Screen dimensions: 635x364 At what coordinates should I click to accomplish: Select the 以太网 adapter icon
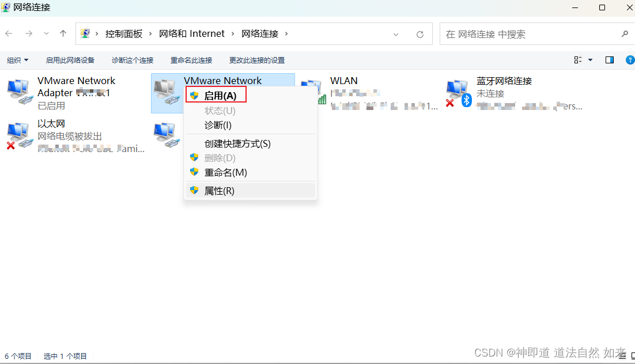20,136
